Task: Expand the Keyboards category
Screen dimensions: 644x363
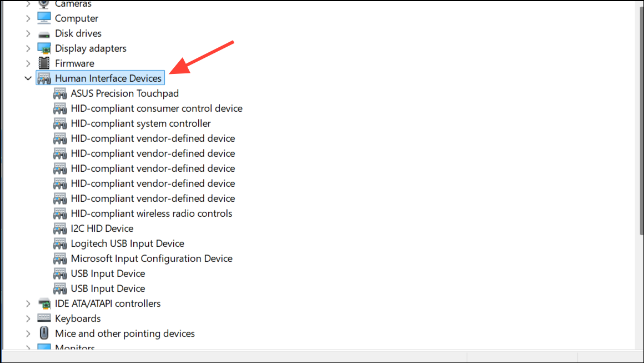Action: pos(28,318)
